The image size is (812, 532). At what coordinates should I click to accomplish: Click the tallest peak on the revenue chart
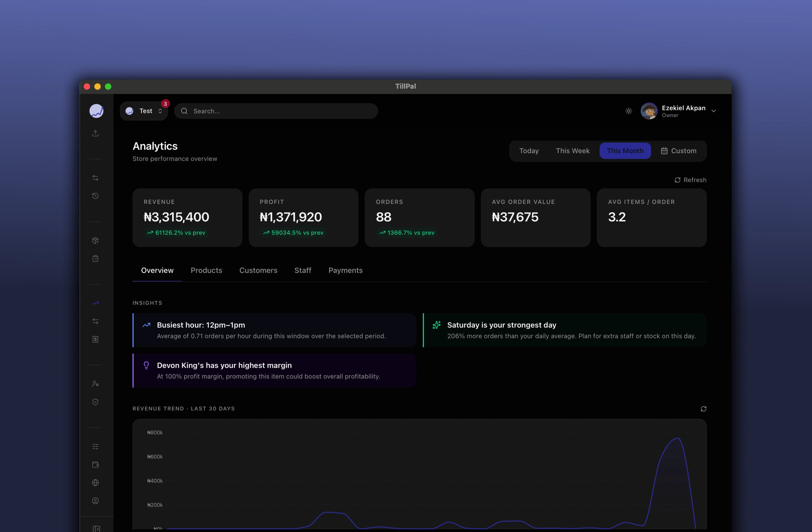[x=678, y=439]
